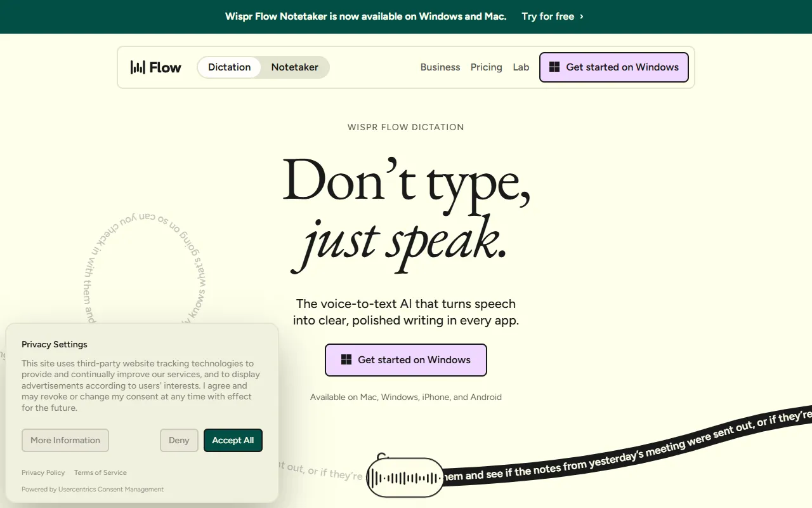Screen dimensions: 812x508
Task: Click the voice-to-text AI description paragraph
Action: 406,312
